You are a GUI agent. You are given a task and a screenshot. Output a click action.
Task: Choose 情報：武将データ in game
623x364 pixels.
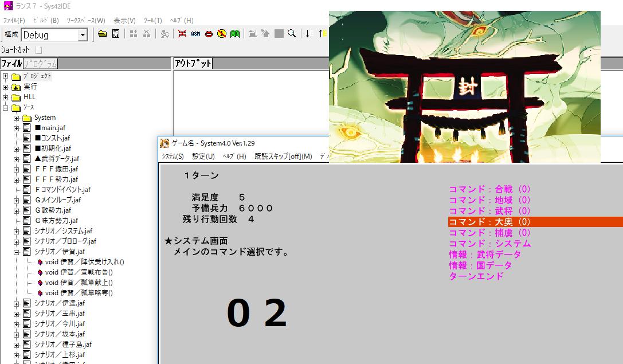pos(485,255)
